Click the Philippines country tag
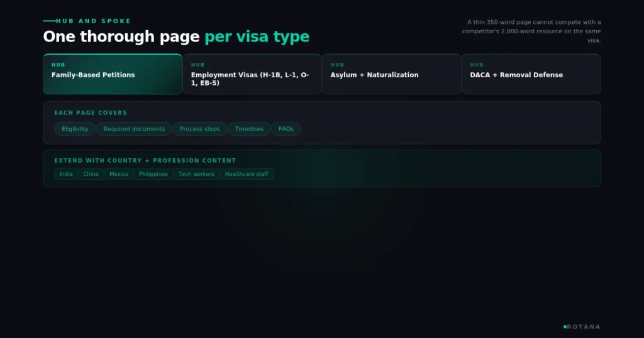 point(153,174)
